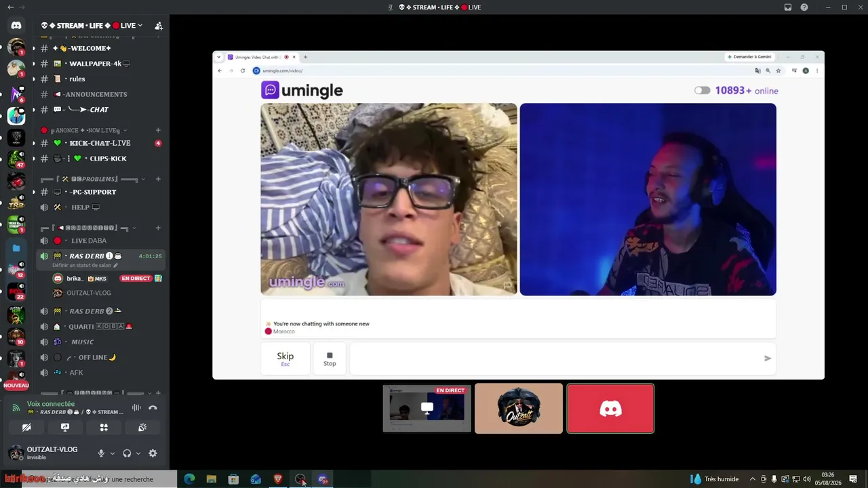Deafen audio with headphones icon
The width and height of the screenshot is (868, 488).
point(127,453)
